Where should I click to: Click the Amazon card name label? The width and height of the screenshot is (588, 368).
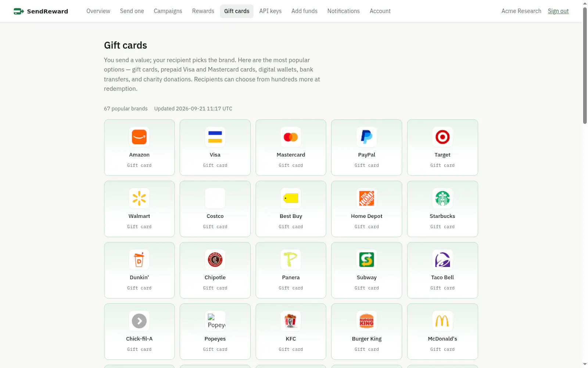click(x=139, y=155)
